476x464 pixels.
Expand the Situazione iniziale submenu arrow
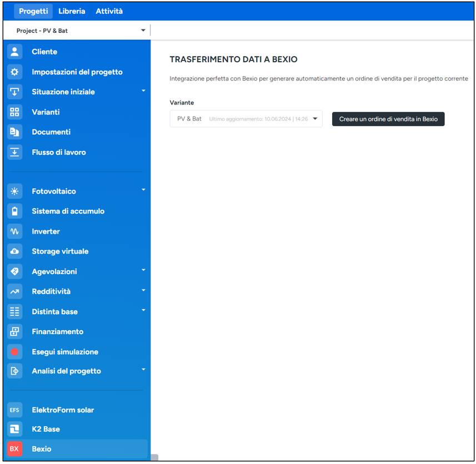coord(143,90)
